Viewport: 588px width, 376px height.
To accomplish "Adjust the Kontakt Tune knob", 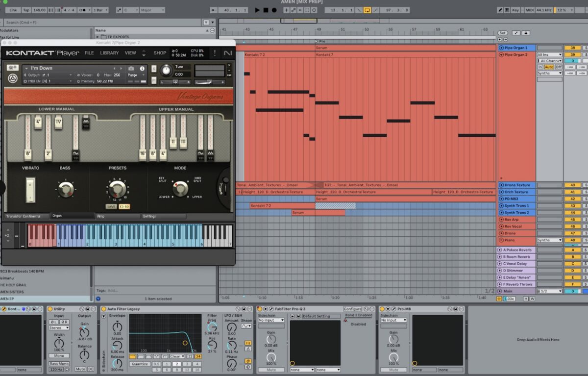I will (167, 71).
